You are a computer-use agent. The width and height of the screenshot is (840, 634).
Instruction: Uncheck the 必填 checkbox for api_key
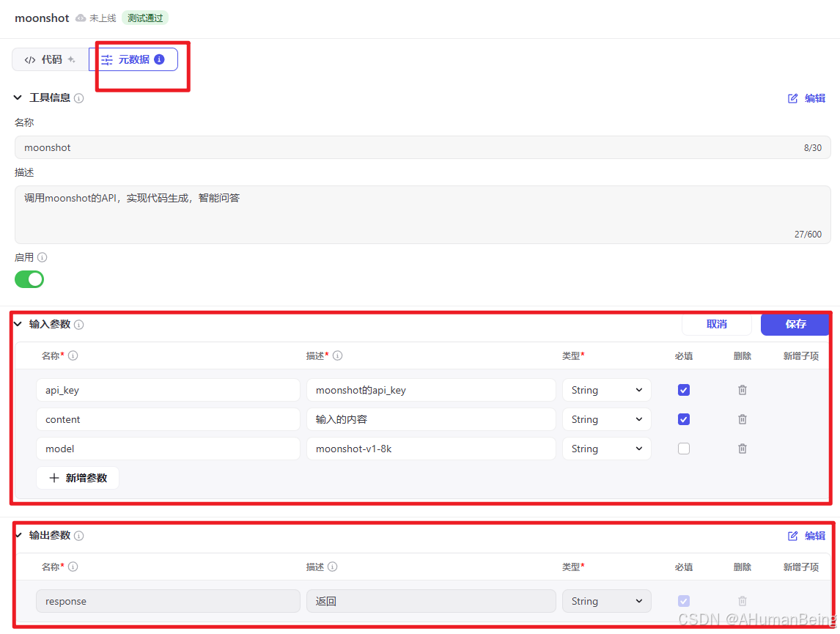click(683, 389)
